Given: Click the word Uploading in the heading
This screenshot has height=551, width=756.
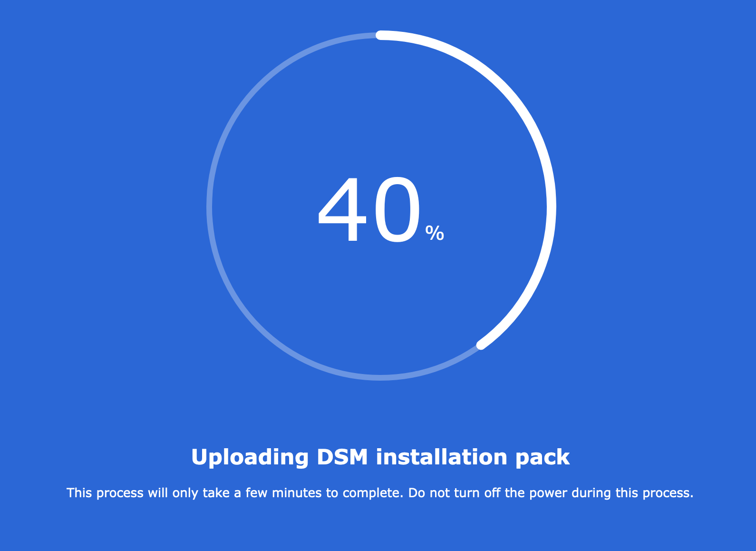Looking at the screenshot, I should point(250,458).
